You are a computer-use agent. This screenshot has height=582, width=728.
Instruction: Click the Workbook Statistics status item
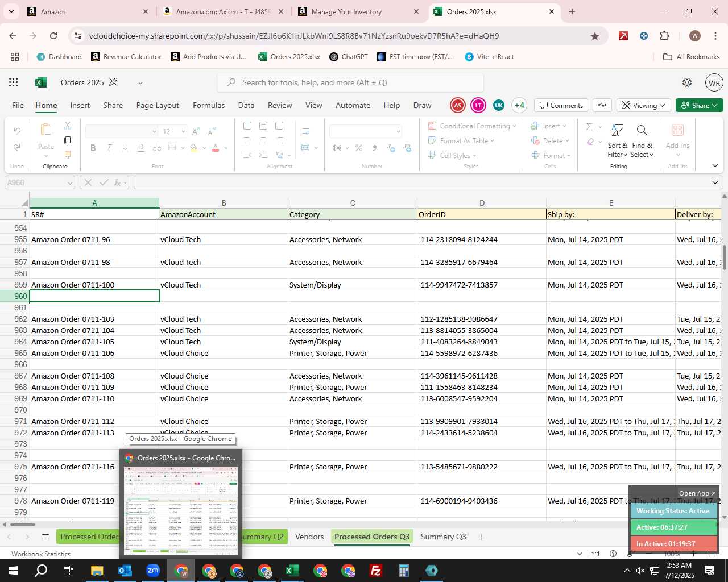click(41, 554)
